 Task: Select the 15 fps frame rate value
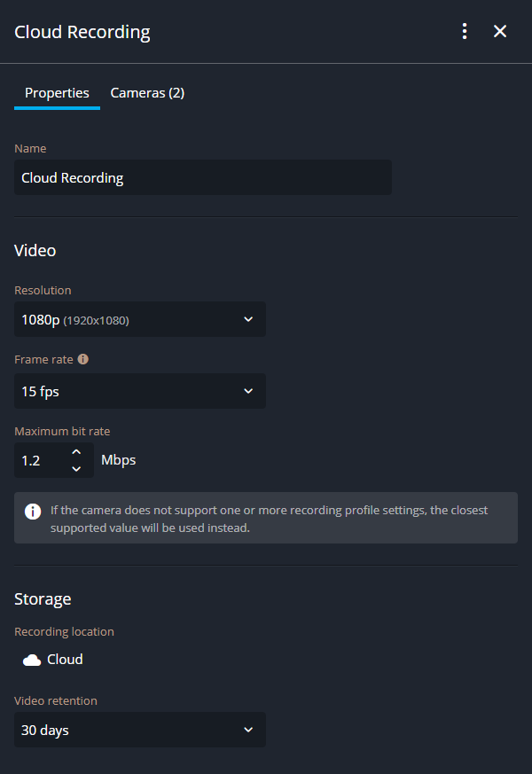[x=39, y=391]
